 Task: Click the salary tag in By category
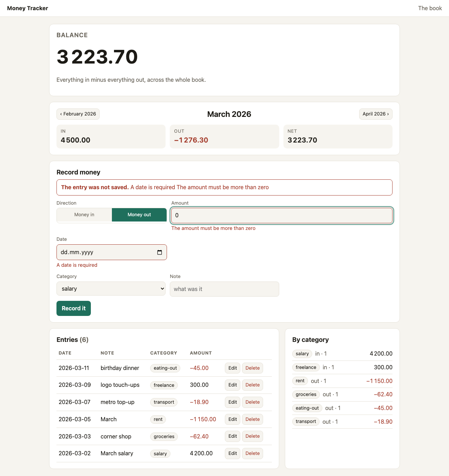[x=302, y=353]
